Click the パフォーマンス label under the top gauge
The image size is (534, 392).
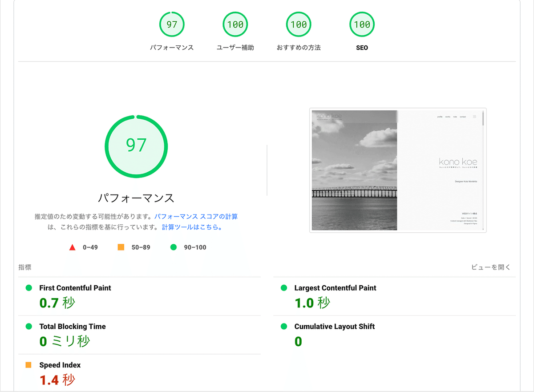coord(172,48)
